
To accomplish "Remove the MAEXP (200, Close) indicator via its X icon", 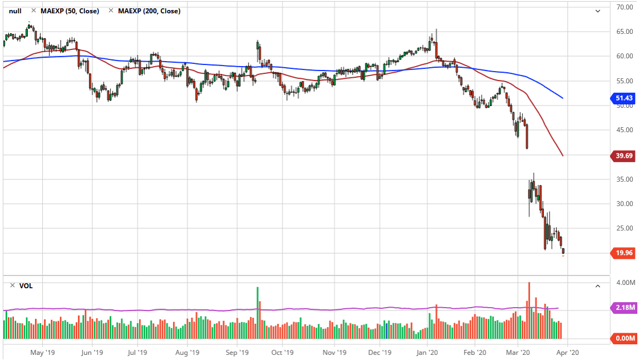I will coord(111,10).
